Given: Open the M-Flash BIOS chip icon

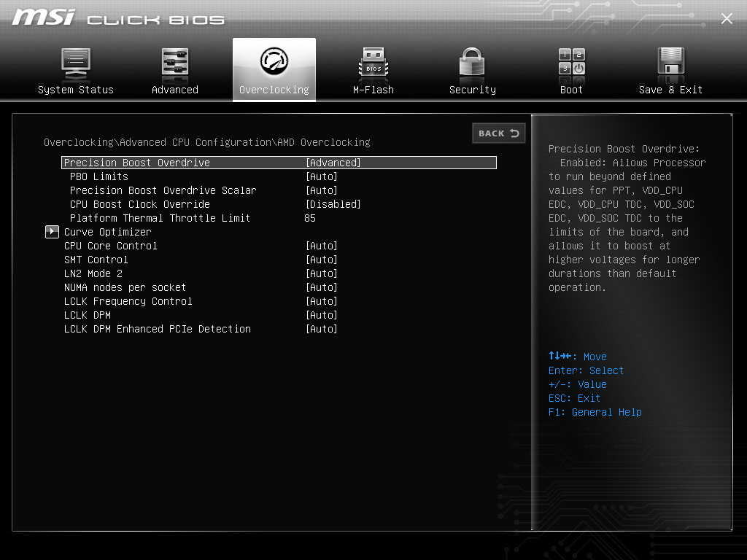Looking at the screenshot, I should coord(373,63).
